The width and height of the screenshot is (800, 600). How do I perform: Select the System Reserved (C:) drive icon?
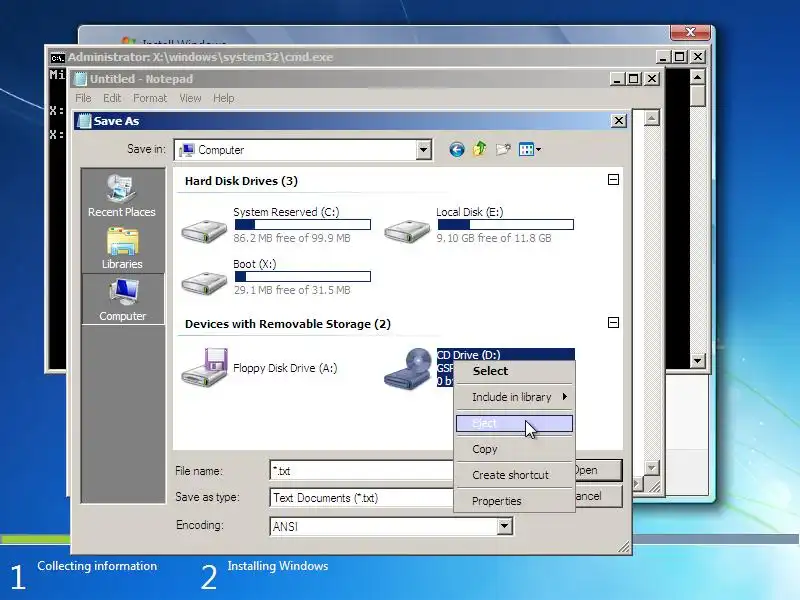click(x=204, y=231)
